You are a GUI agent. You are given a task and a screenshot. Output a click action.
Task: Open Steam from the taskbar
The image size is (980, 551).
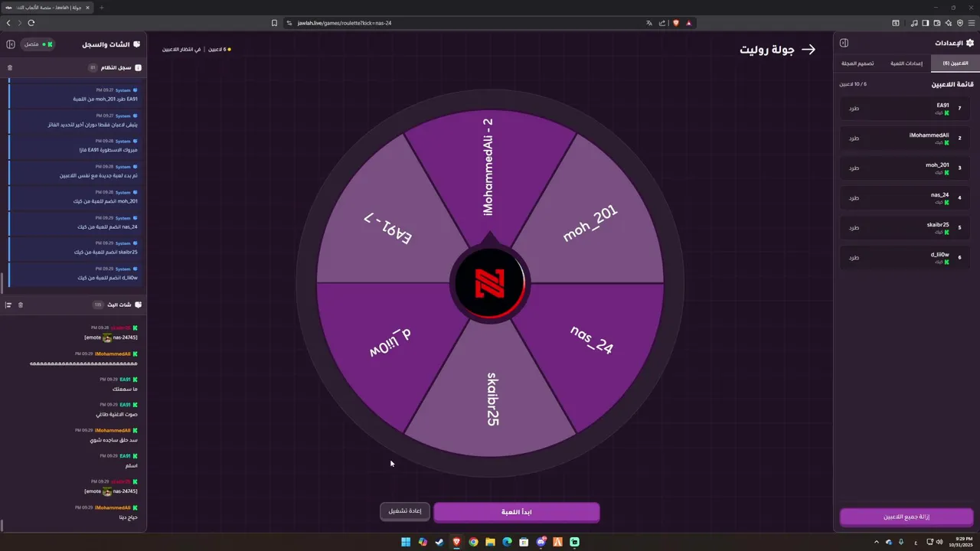[x=439, y=542]
